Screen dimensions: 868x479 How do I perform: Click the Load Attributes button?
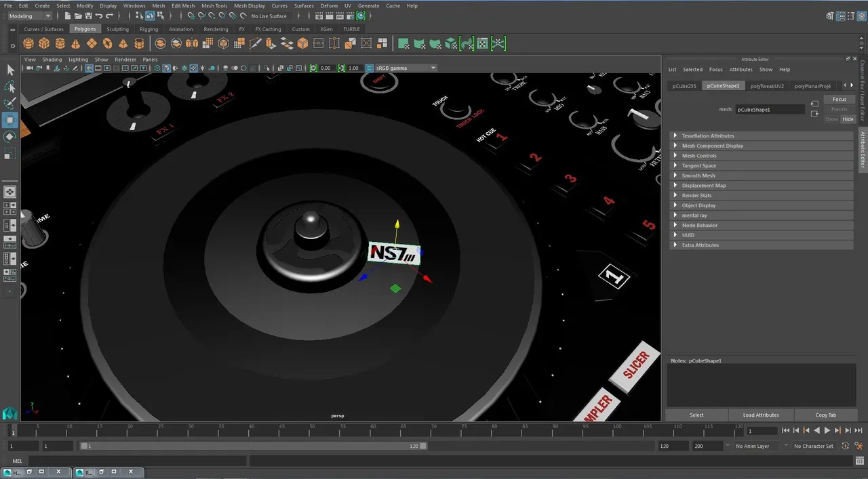coord(761,415)
